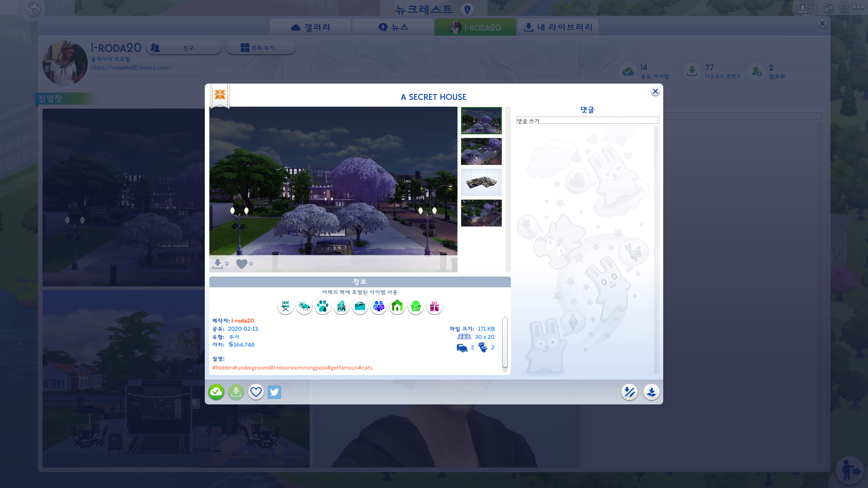Viewport: 868px width, 488px height.
Task: Click the 목록 보기 list view button
Action: tap(260, 48)
